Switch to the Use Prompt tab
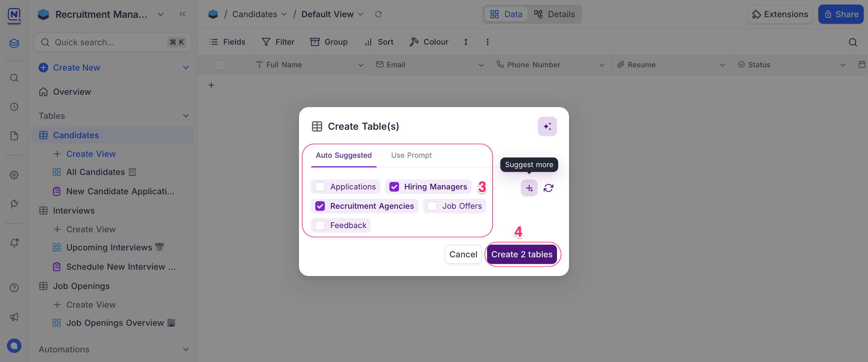The height and width of the screenshot is (362, 868). click(411, 155)
